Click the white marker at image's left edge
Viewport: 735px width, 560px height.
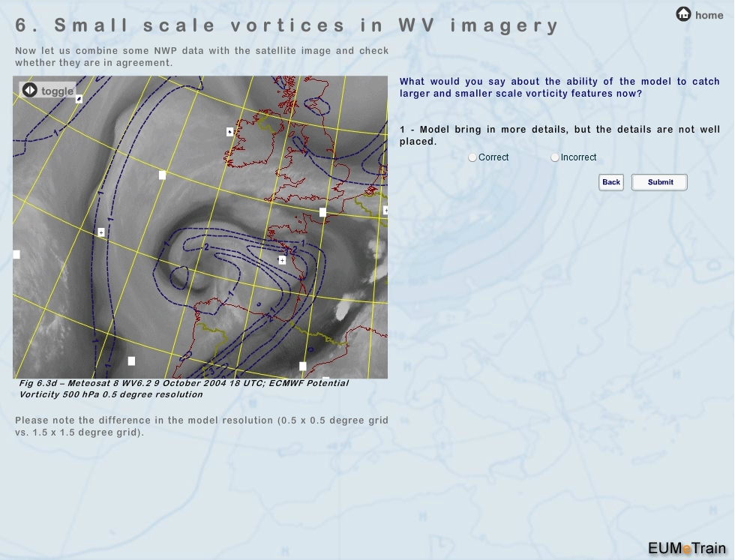(x=16, y=255)
